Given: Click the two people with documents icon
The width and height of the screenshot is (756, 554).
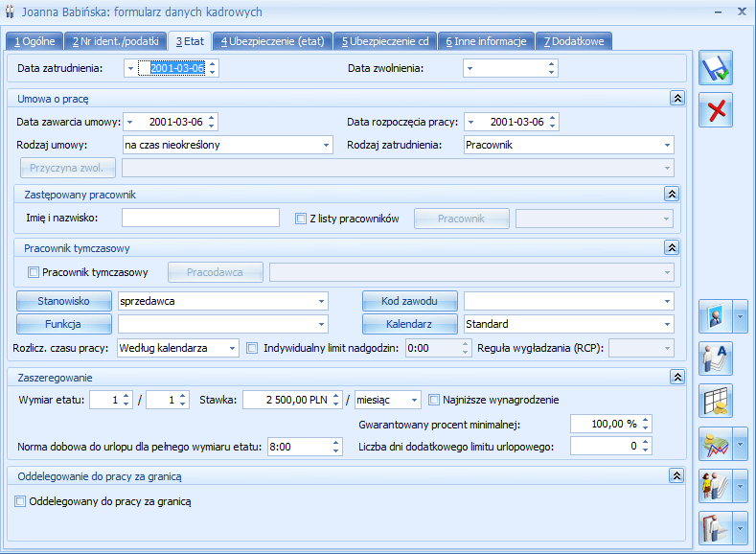Looking at the screenshot, I should point(716,486).
